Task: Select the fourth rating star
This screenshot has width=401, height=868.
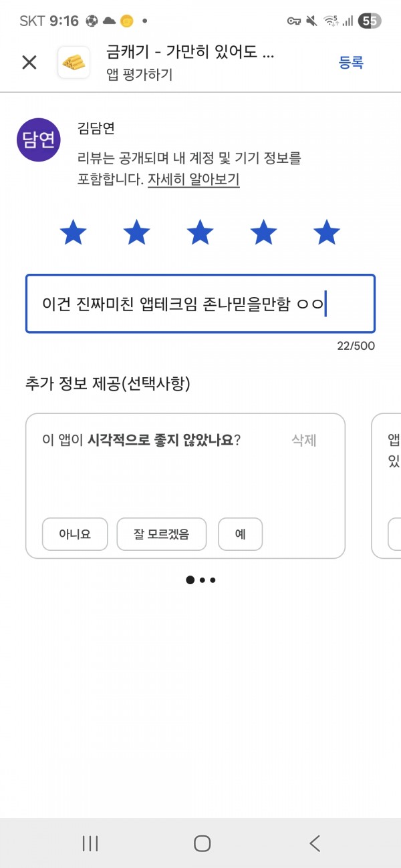Action: [263, 233]
